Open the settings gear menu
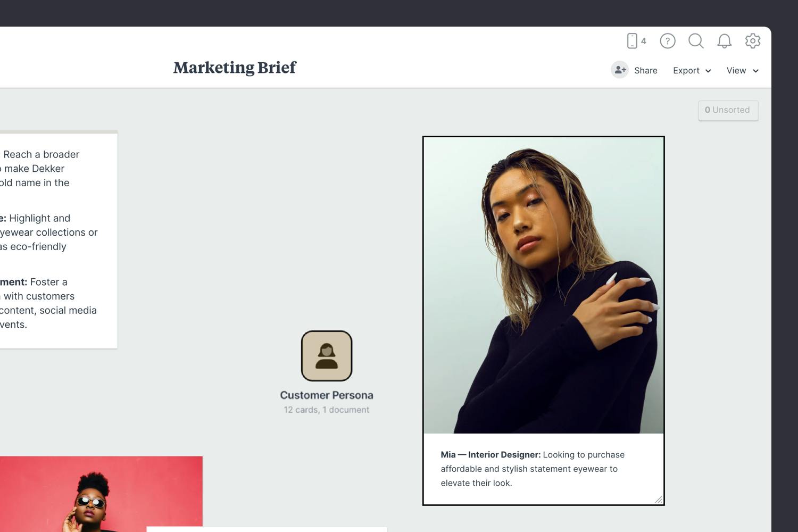This screenshot has height=532, width=798. [x=753, y=41]
